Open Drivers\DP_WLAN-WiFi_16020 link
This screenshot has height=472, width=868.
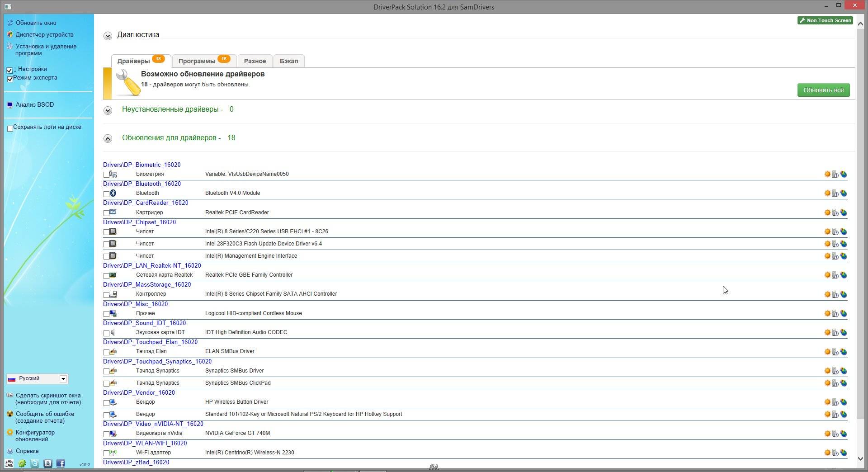(x=145, y=443)
